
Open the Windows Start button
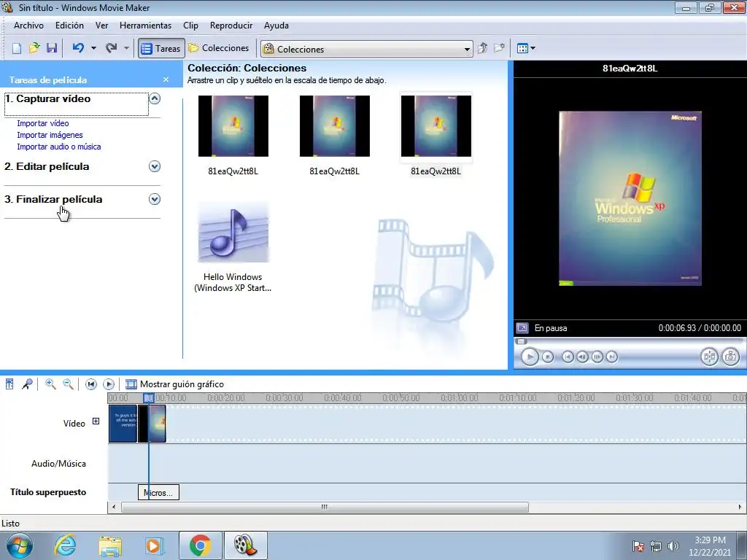pyautogui.click(x=20, y=545)
